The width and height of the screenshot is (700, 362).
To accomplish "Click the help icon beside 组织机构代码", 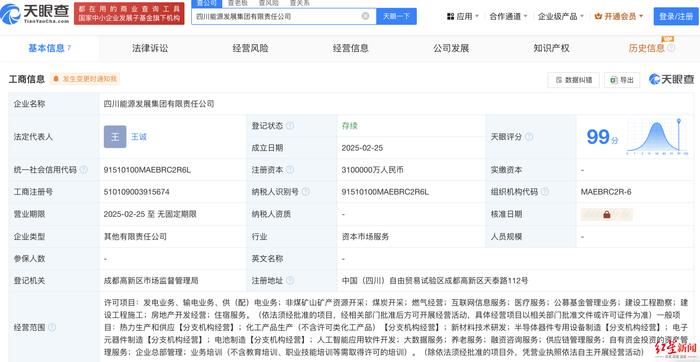I will 545,192.
